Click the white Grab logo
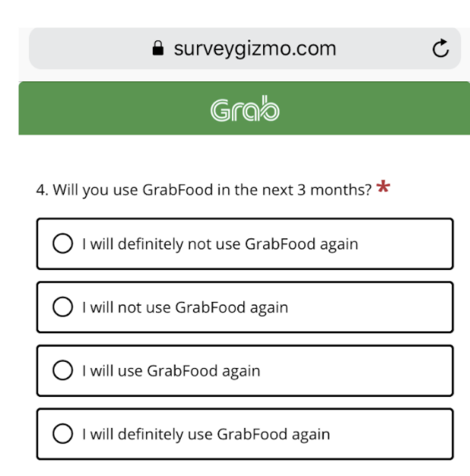This screenshot has width=470, height=476. 245,109
